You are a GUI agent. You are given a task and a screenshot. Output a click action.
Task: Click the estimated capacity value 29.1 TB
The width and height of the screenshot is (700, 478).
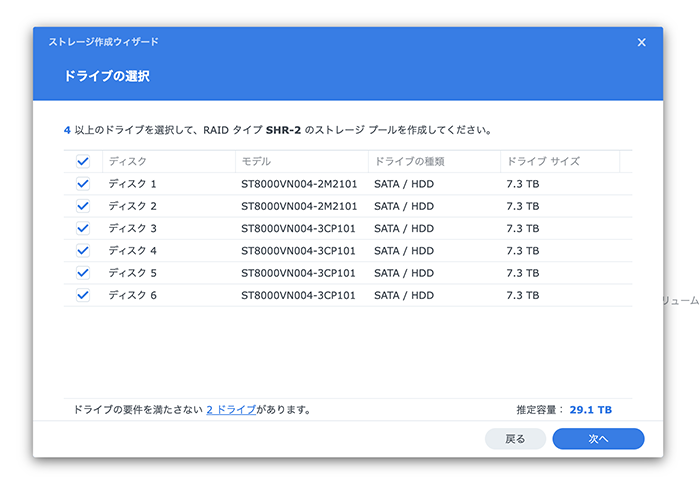(591, 410)
